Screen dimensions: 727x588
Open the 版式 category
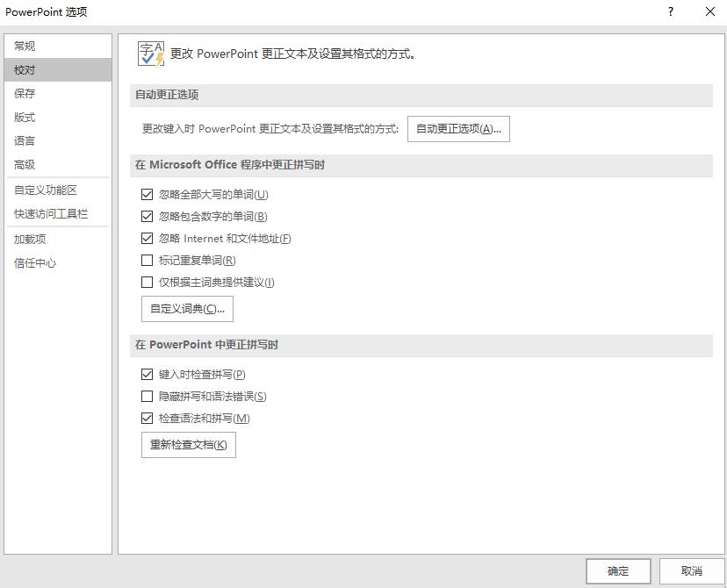point(58,118)
